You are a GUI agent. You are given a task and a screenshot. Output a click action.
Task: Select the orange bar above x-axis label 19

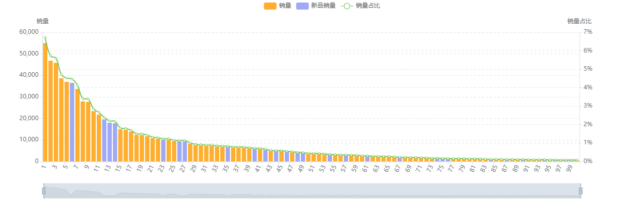(142, 148)
